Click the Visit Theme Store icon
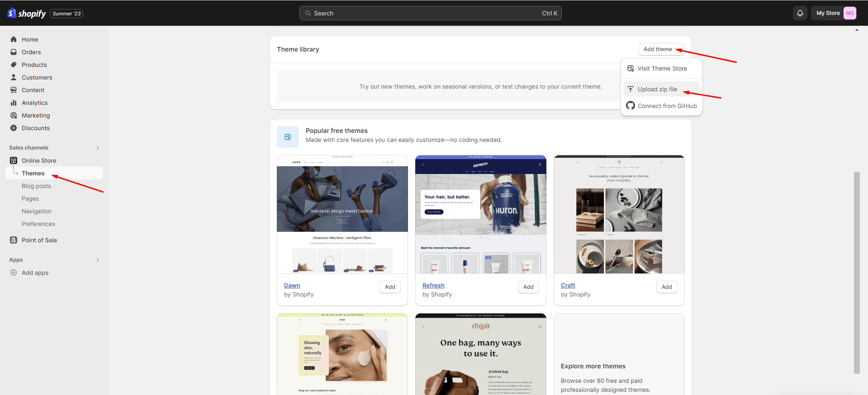Image resolution: width=868 pixels, height=395 pixels. [631, 68]
